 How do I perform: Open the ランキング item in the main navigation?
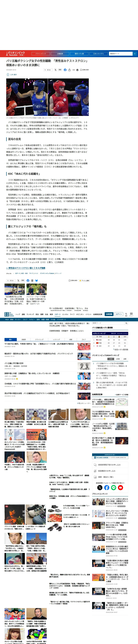(x=30, y=314)
